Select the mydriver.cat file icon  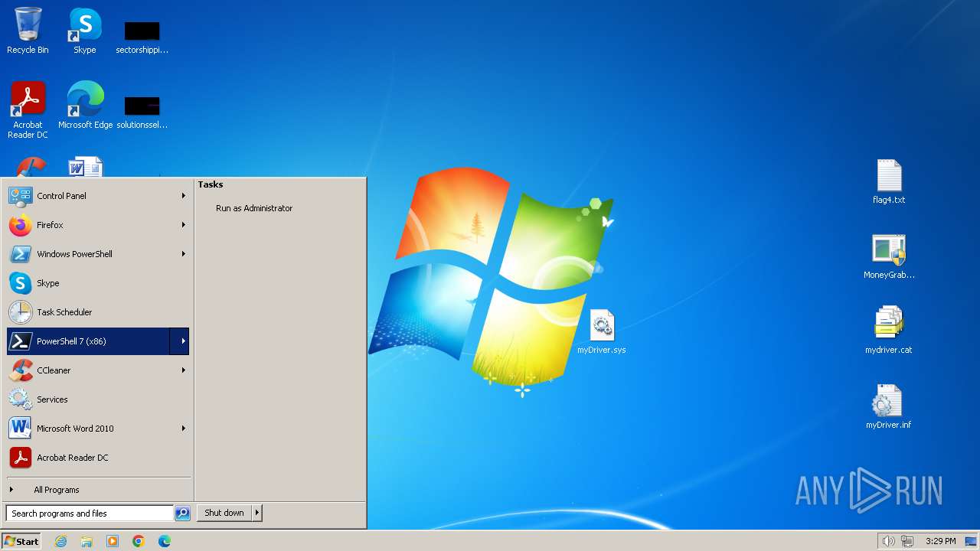(x=889, y=330)
